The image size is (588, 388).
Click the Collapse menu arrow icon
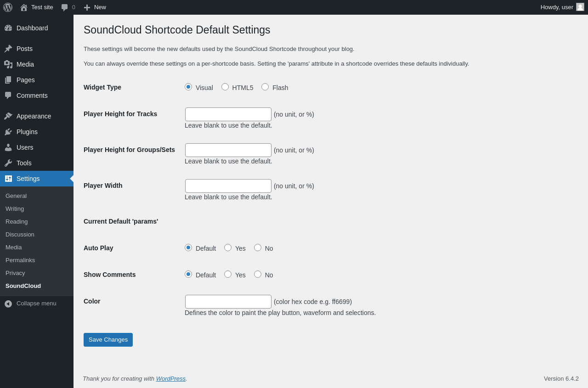click(8, 304)
